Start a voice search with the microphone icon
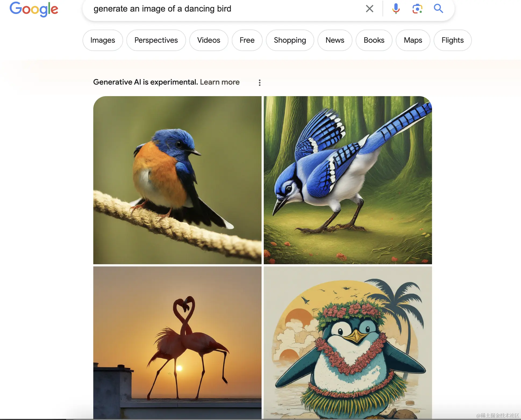Screen dimensions: 521x420 pos(395,9)
